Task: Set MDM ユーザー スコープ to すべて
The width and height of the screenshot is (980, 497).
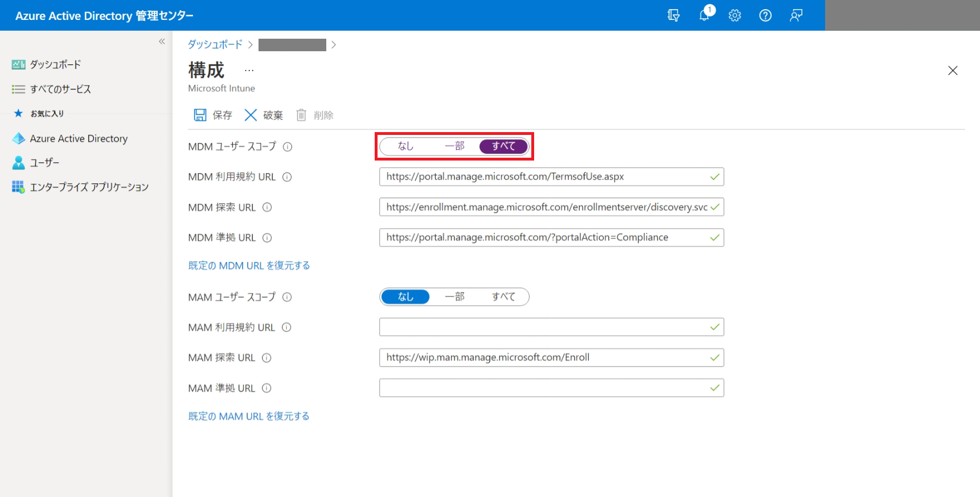Action: 503,146
